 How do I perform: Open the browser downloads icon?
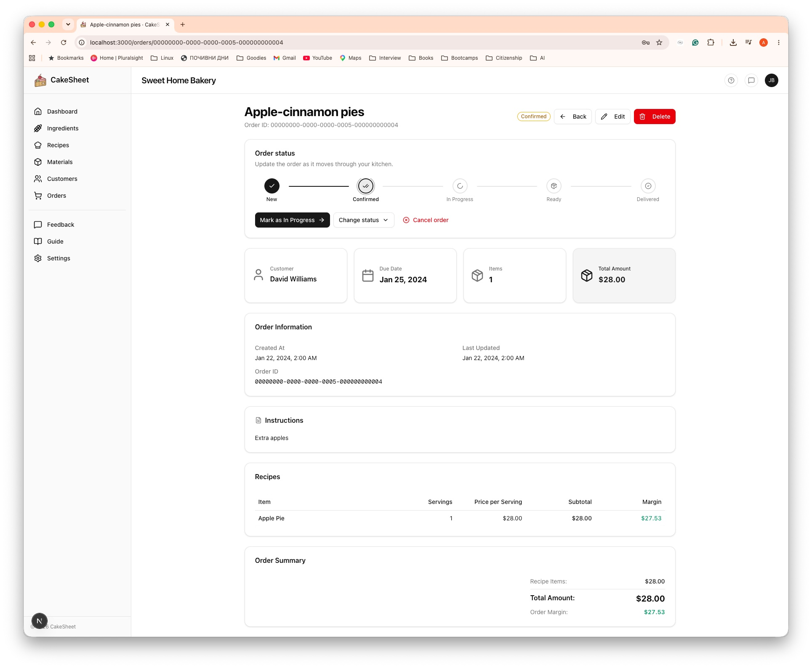pos(733,42)
